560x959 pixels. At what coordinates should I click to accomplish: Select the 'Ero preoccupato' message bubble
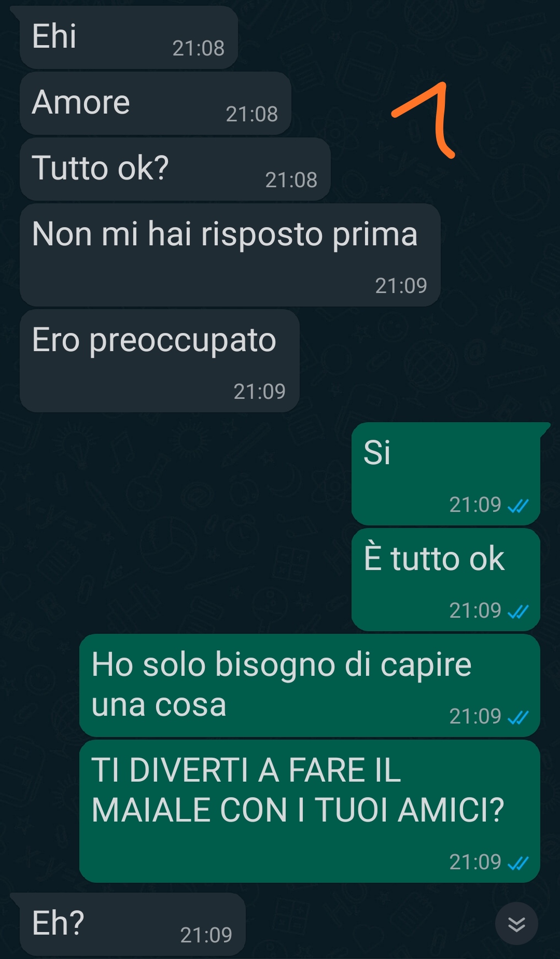160,360
